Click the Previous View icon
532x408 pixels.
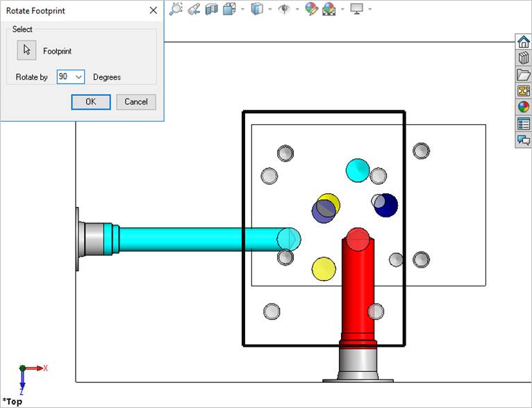click(x=194, y=9)
